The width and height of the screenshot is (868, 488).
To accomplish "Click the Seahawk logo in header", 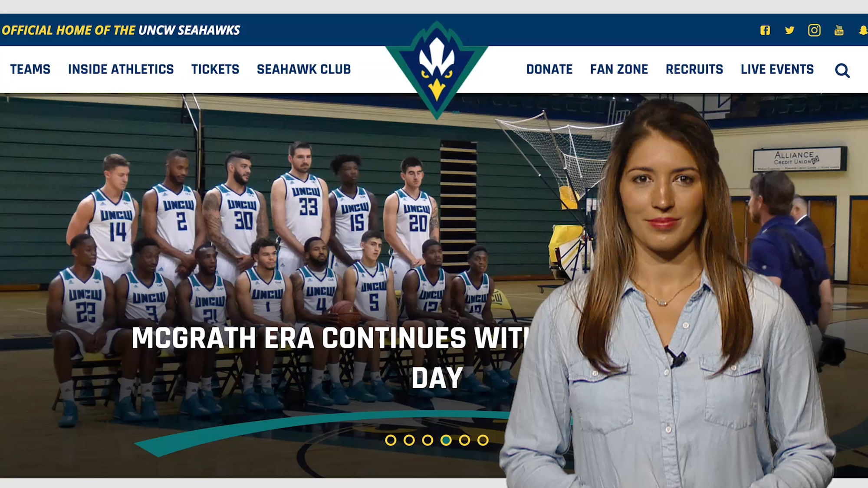I will [437, 69].
